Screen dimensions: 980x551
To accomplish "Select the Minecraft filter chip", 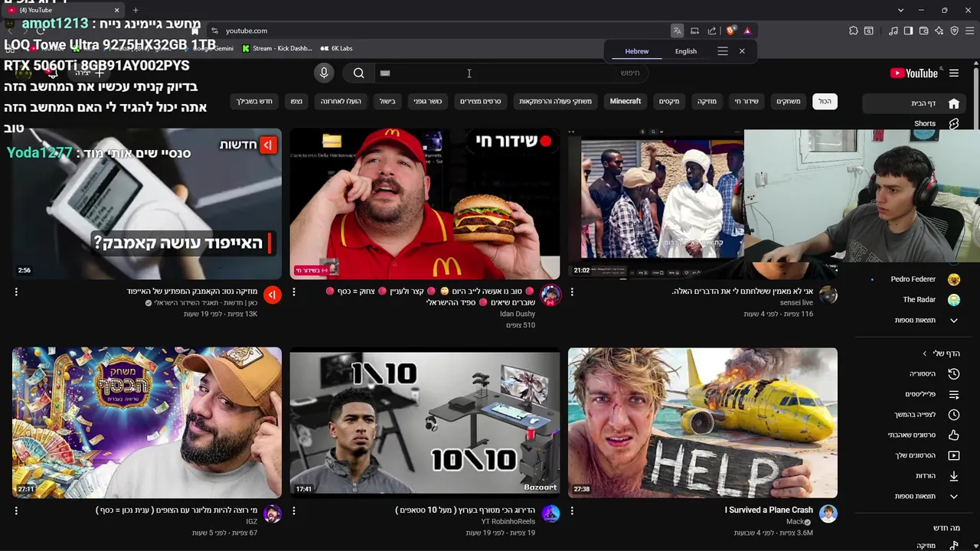I will click(x=626, y=101).
